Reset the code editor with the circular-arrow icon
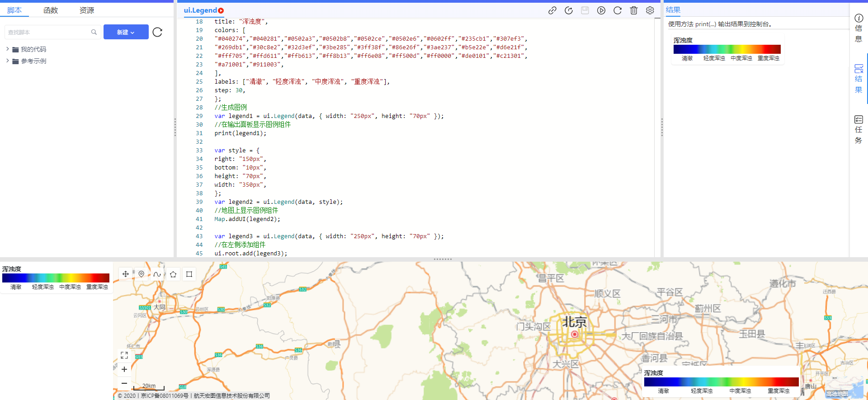868x400 pixels. point(618,10)
